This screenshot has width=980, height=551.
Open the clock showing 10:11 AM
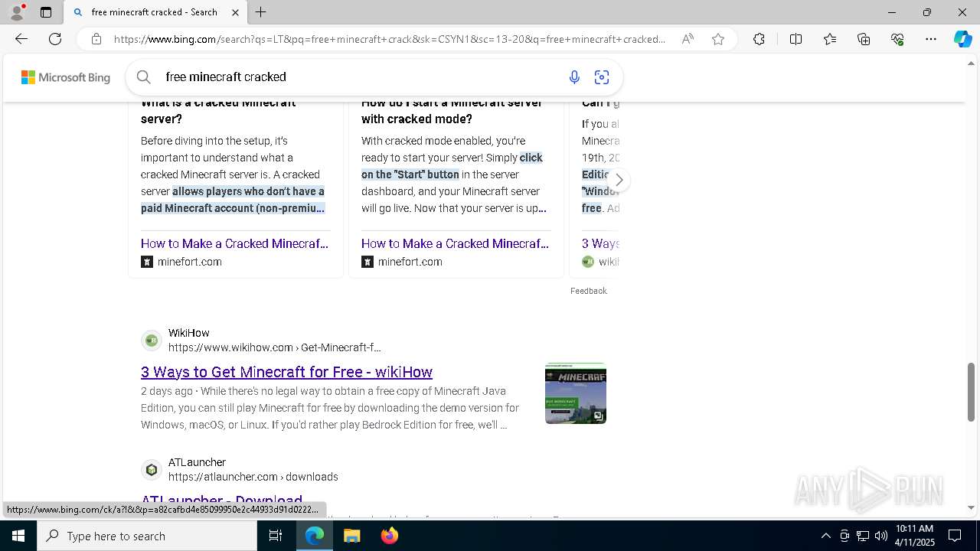coord(914,536)
